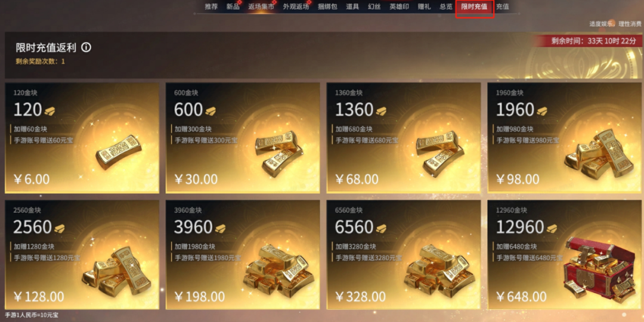This screenshot has width=644, height=322.
Task: Click the gold bars image in 2560金块 card
Action: pyautogui.click(x=117, y=270)
